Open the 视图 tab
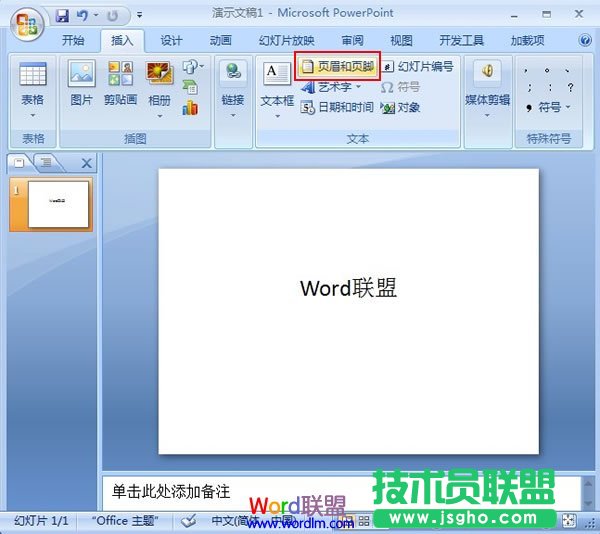The width and height of the screenshot is (600, 534). pyautogui.click(x=401, y=41)
